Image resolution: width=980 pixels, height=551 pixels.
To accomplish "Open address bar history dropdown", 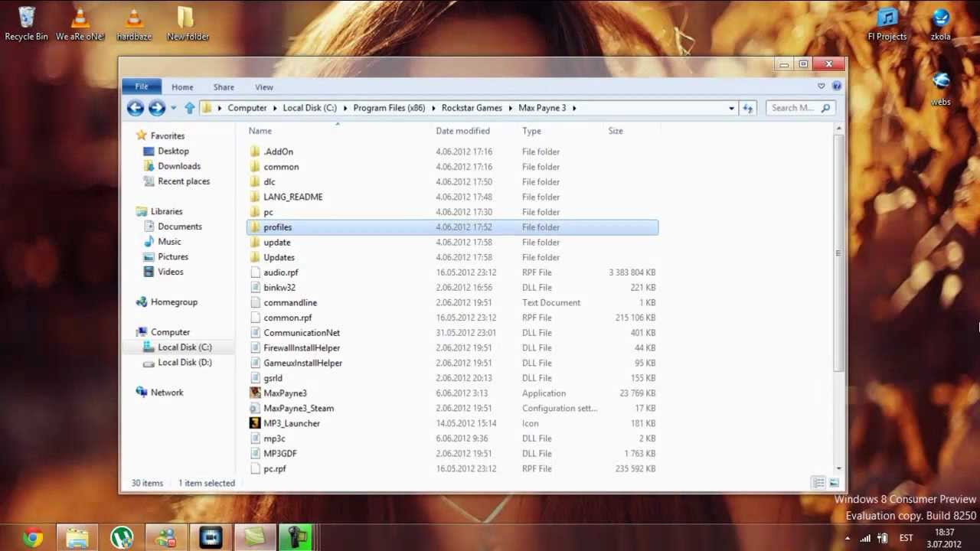I will [731, 108].
